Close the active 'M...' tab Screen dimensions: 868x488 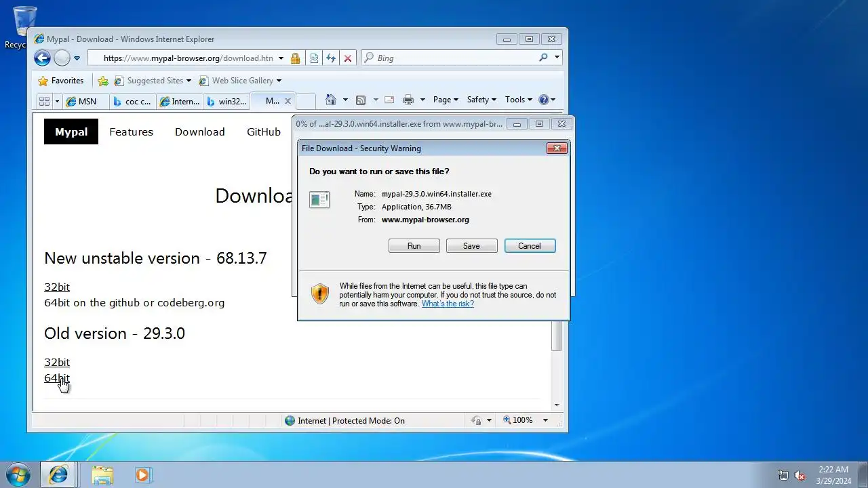pos(288,101)
